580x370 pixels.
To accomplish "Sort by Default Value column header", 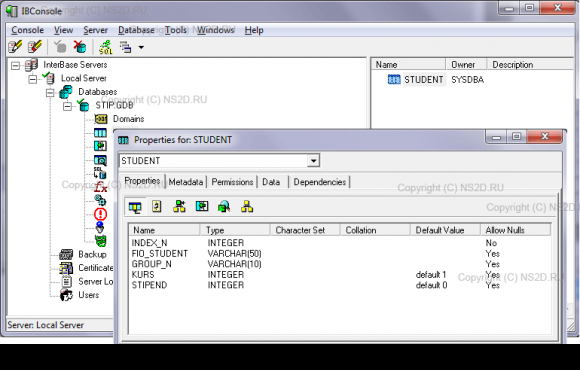I will click(445, 230).
